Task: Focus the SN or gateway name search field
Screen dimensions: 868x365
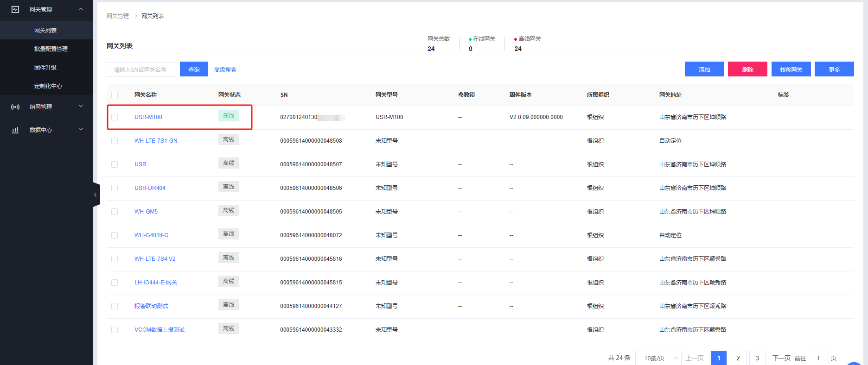Action: (x=141, y=69)
